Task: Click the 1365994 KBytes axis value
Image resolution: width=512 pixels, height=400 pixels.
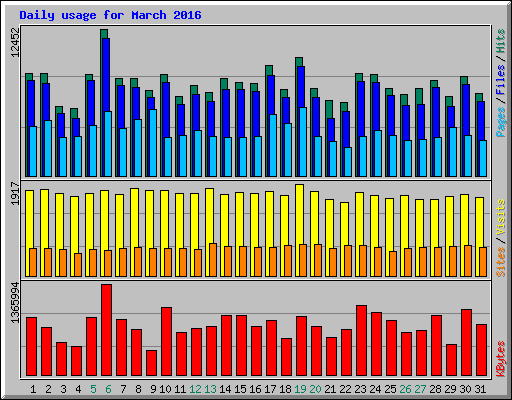Action: (15, 303)
